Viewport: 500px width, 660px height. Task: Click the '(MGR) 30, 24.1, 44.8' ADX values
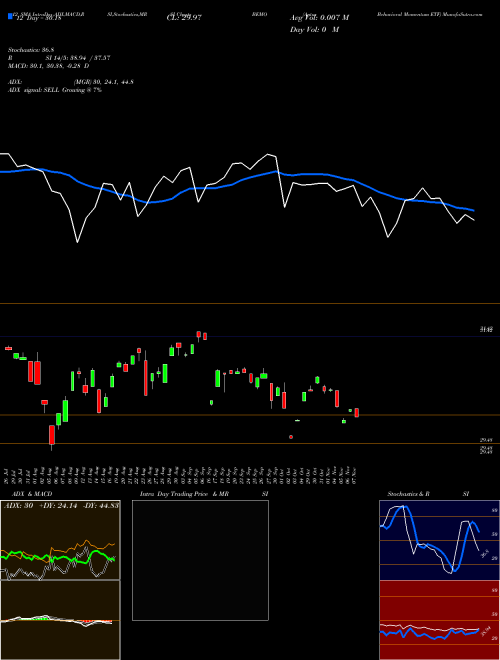(x=104, y=82)
